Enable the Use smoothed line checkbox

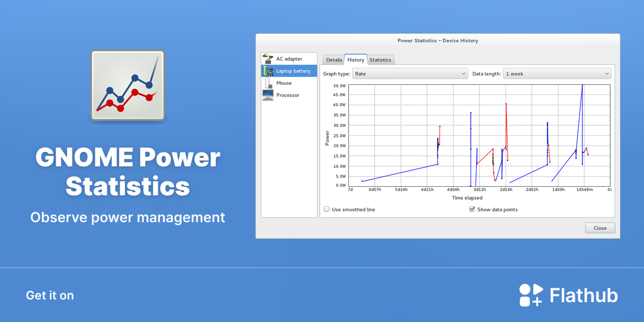(326, 209)
